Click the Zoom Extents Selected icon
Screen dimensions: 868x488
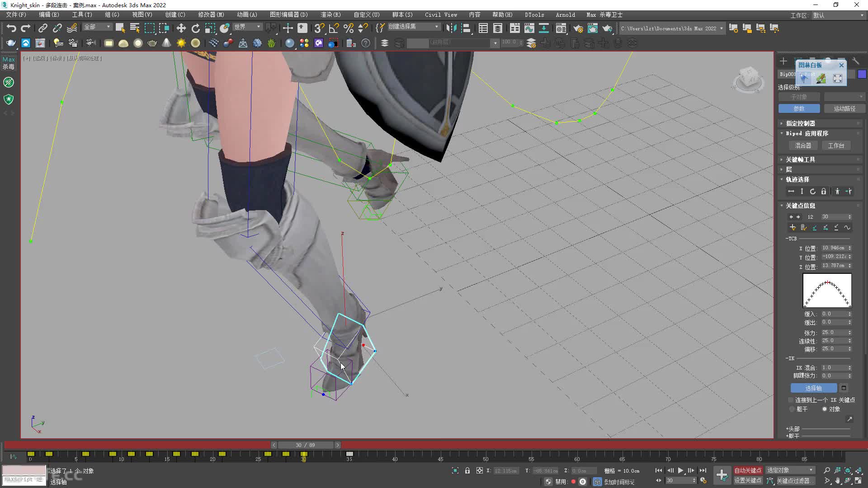tap(848, 470)
